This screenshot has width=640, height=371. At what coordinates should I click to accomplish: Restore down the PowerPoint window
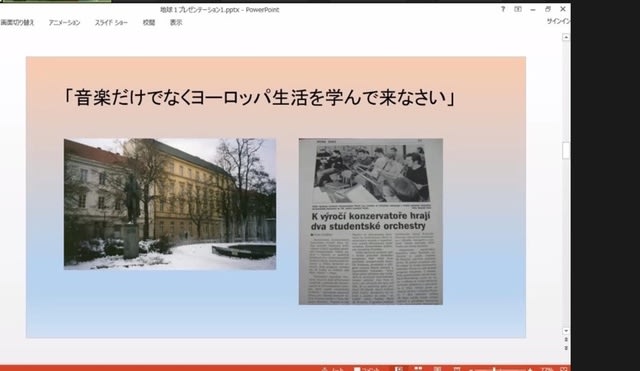[x=548, y=9]
